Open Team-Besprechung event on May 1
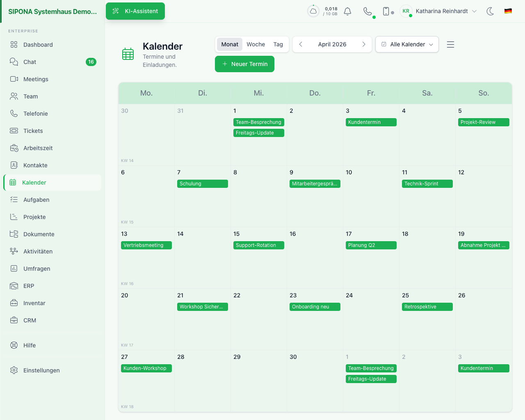The height and width of the screenshot is (420, 525). click(371, 368)
